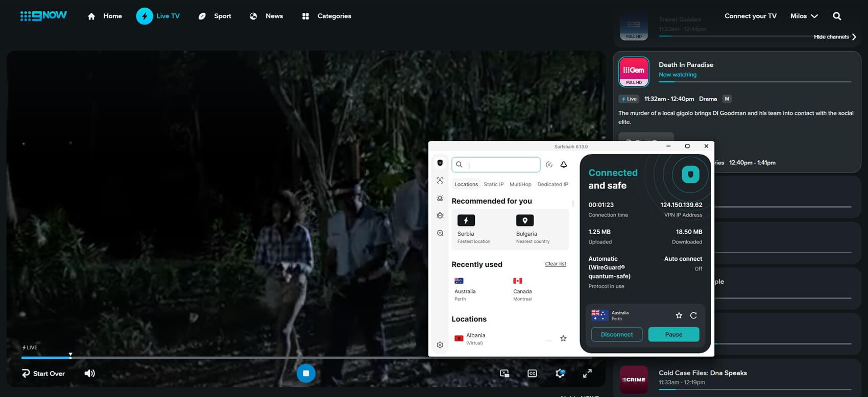This screenshot has width=868, height=397.
Task: Switch to the Static IP tab
Action: (494, 184)
